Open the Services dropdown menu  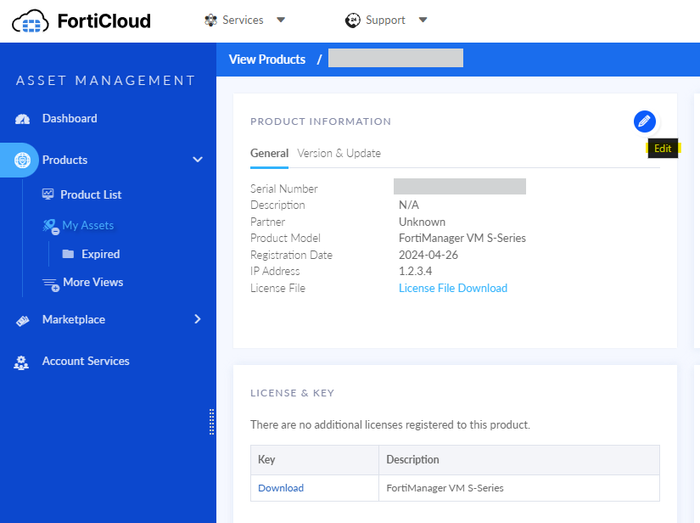click(244, 20)
